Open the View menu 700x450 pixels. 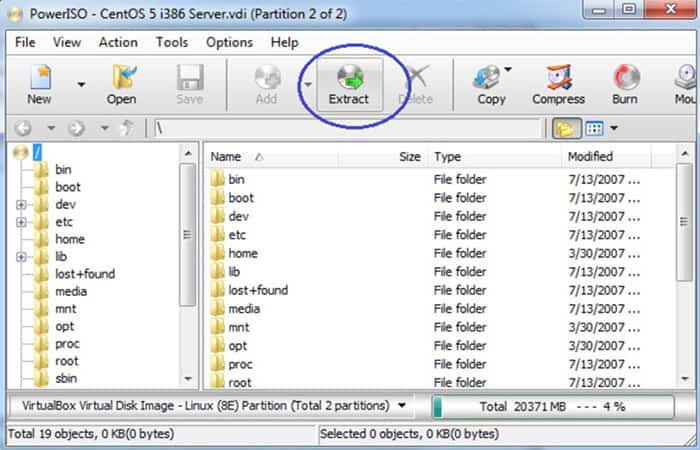(x=67, y=42)
